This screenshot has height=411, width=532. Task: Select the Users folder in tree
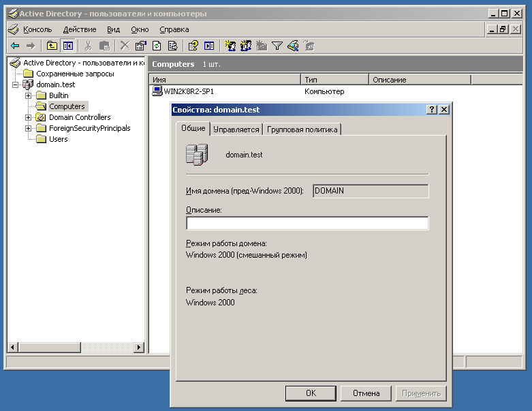click(x=58, y=139)
